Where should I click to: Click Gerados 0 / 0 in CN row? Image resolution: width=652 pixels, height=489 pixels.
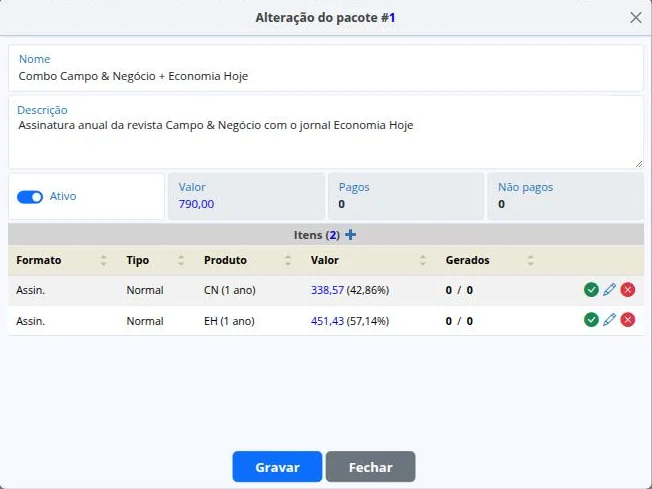459,290
